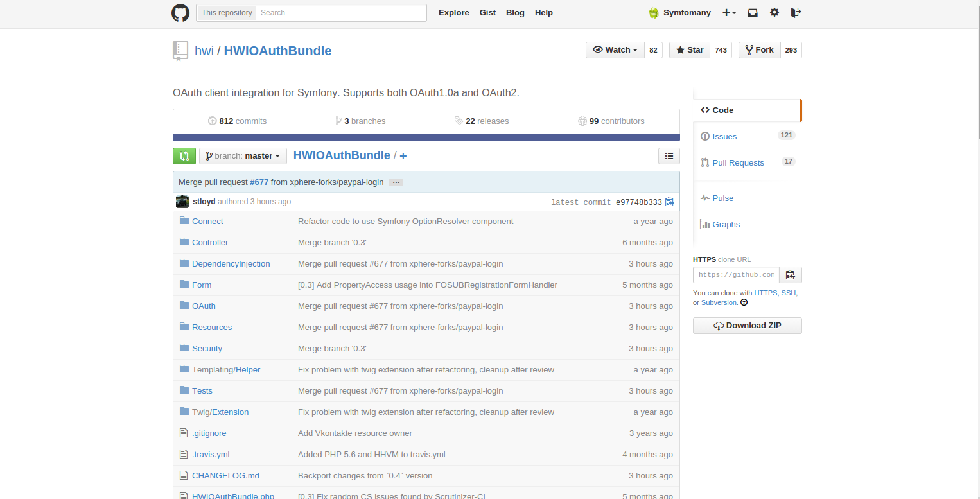980x499 pixels.
Task: Click stloyd author name link
Action: pyautogui.click(x=204, y=202)
